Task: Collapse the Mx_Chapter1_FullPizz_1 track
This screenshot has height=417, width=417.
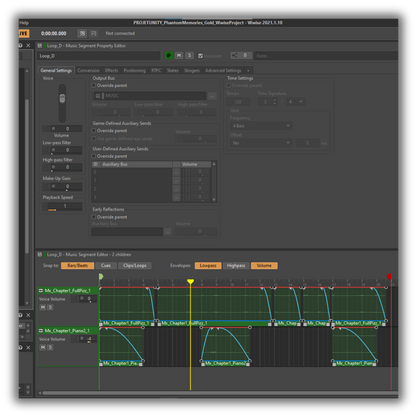Action: coord(41,291)
